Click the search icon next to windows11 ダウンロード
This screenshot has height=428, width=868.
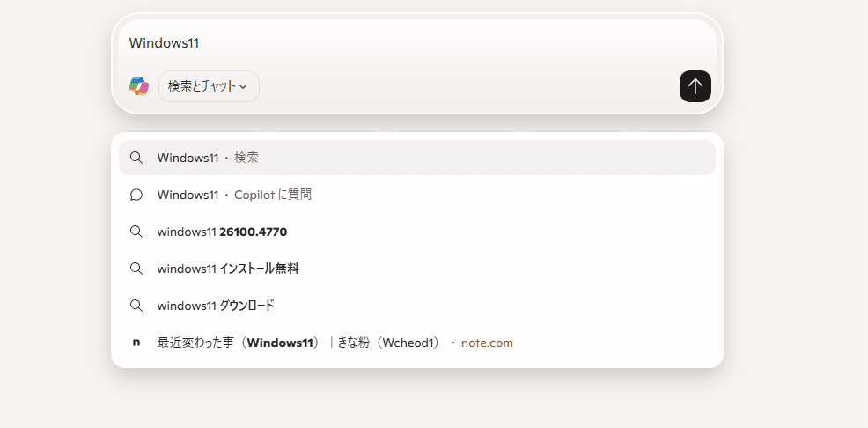click(x=136, y=306)
